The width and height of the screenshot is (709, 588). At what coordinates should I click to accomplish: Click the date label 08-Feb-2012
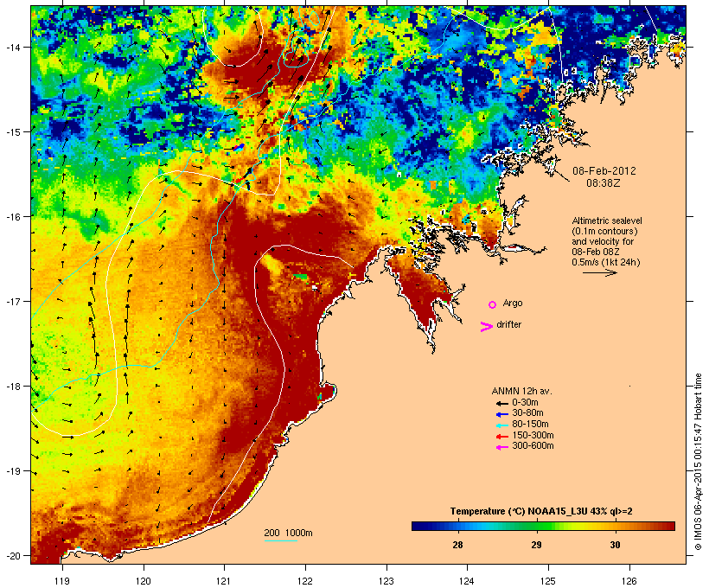pos(604,171)
